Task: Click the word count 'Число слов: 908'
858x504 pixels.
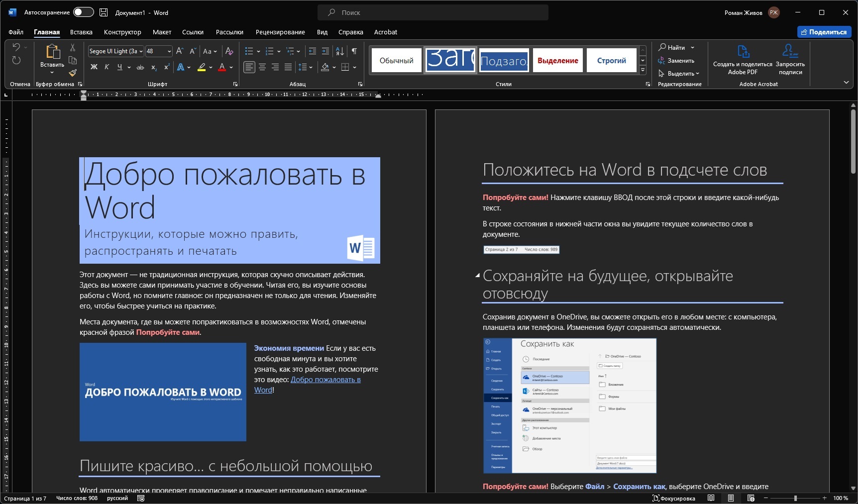Action: [77, 498]
